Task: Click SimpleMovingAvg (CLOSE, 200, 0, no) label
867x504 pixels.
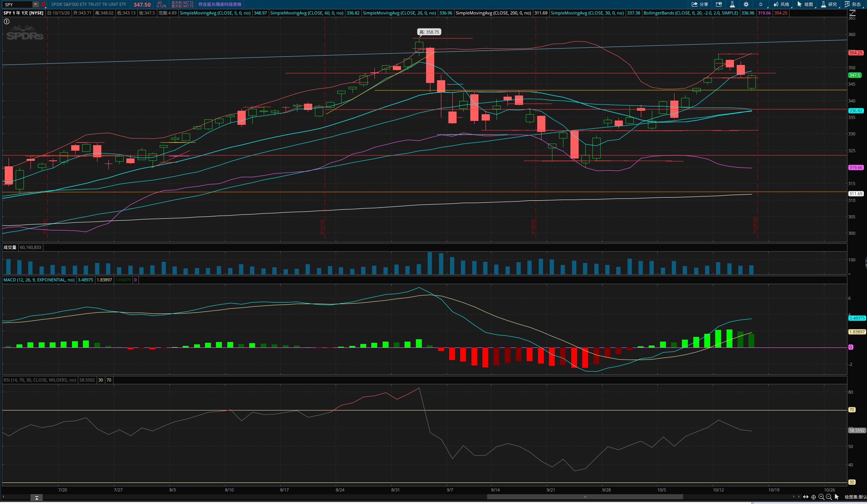Action: (493, 13)
